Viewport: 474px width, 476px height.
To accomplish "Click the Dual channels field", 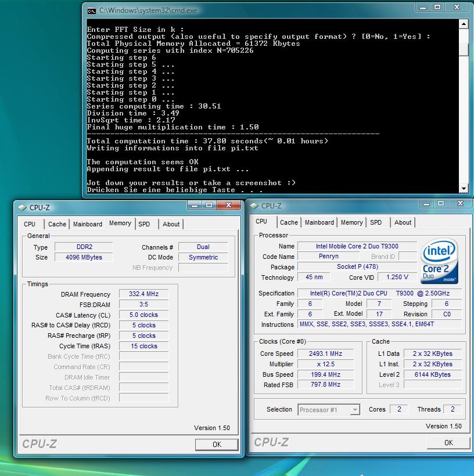I will coord(203,247).
